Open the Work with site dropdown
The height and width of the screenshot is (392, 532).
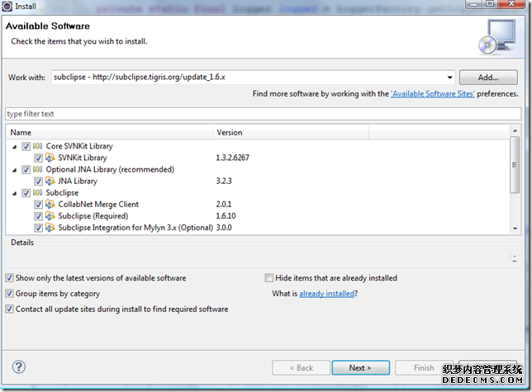click(450, 77)
